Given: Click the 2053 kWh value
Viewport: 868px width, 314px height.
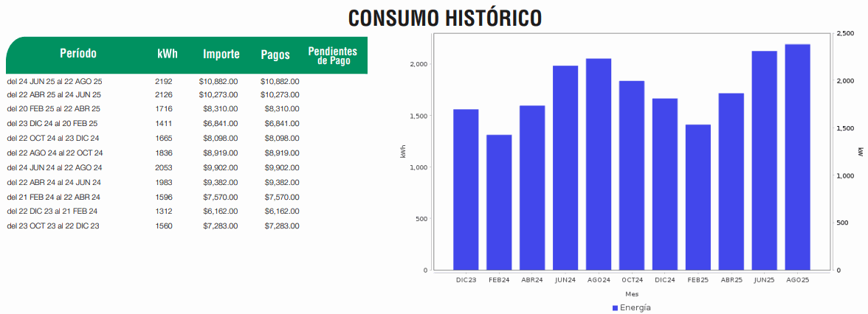Looking at the screenshot, I should point(164,167).
